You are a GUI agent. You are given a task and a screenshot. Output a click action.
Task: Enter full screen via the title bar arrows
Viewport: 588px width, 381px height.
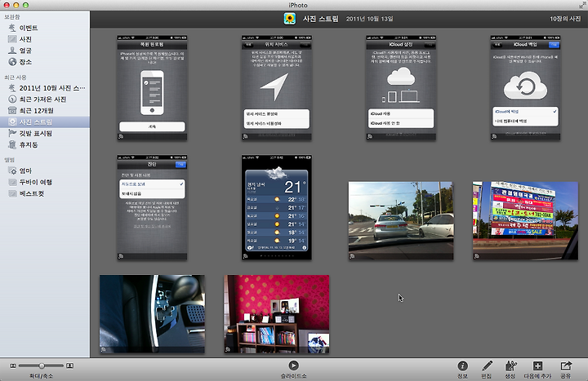click(x=582, y=5)
